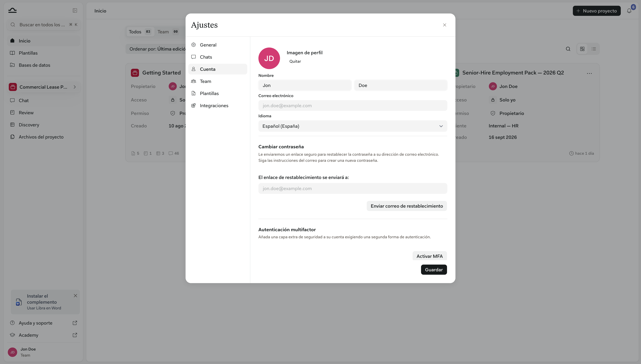Open Integraciones settings

point(218,105)
